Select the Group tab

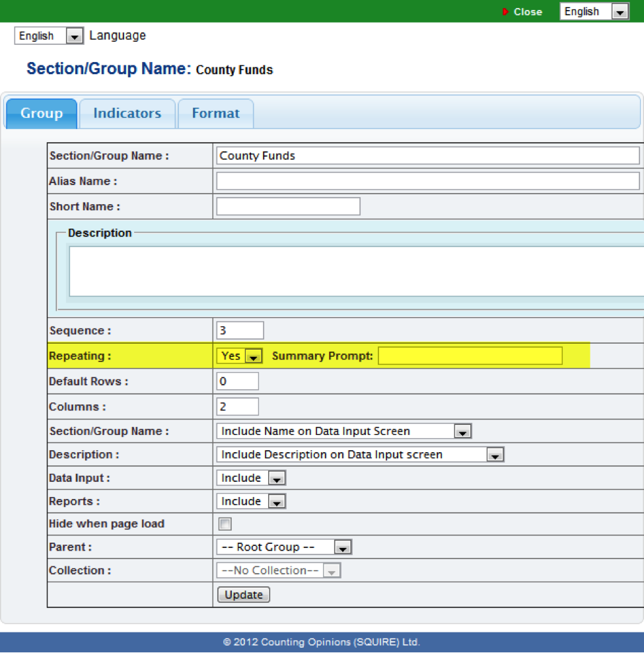pos(41,113)
